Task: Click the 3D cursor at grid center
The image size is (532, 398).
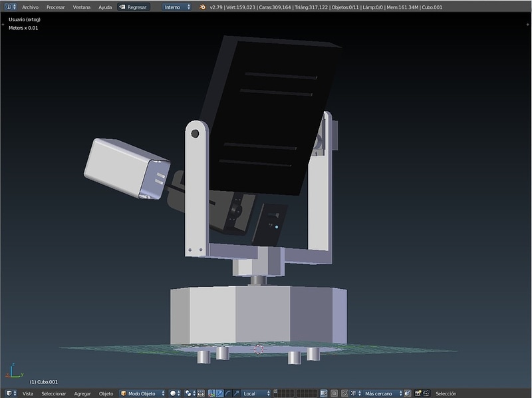Action: 259,349
